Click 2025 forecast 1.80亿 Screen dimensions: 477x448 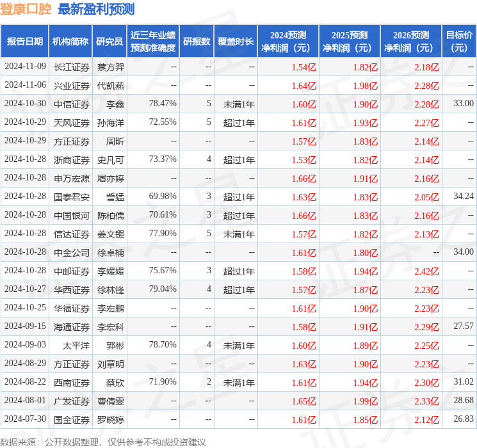[x=366, y=253]
